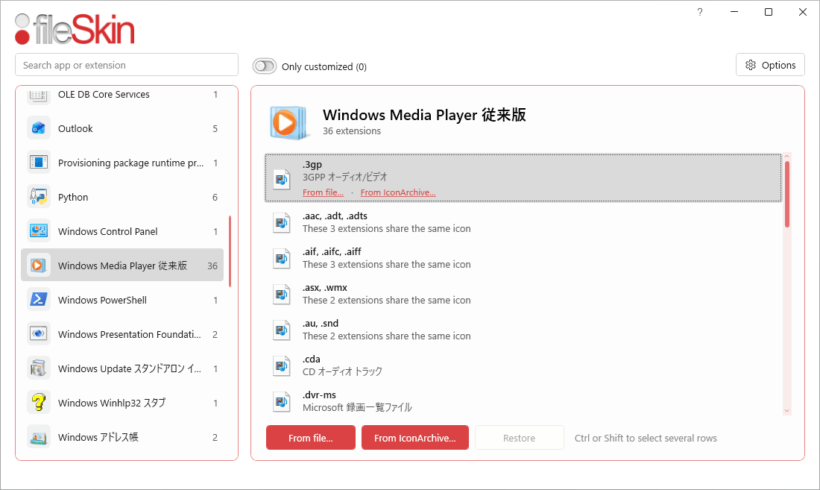Click the Windows アドレス帳 icon
The width and height of the screenshot is (820, 490).
[38, 437]
